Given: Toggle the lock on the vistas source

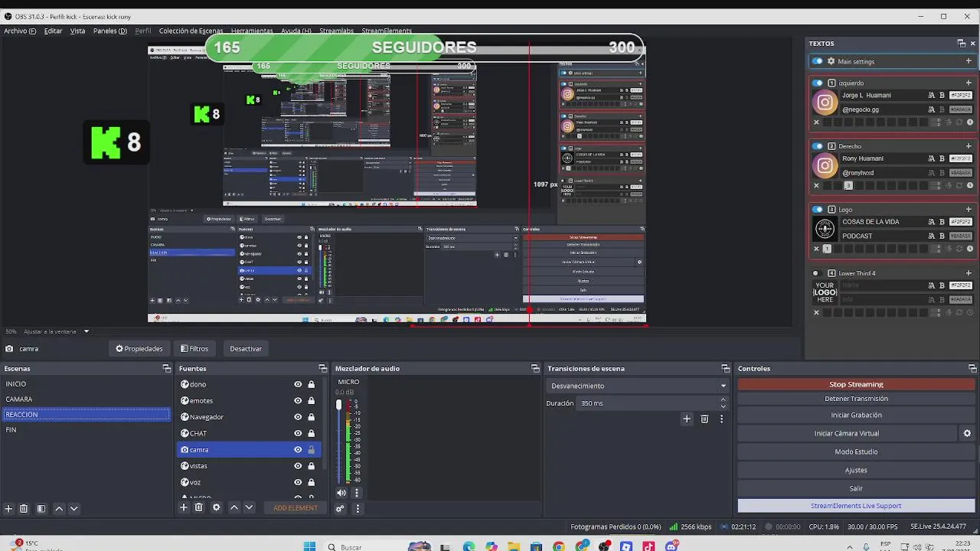Looking at the screenshot, I should pos(311,465).
